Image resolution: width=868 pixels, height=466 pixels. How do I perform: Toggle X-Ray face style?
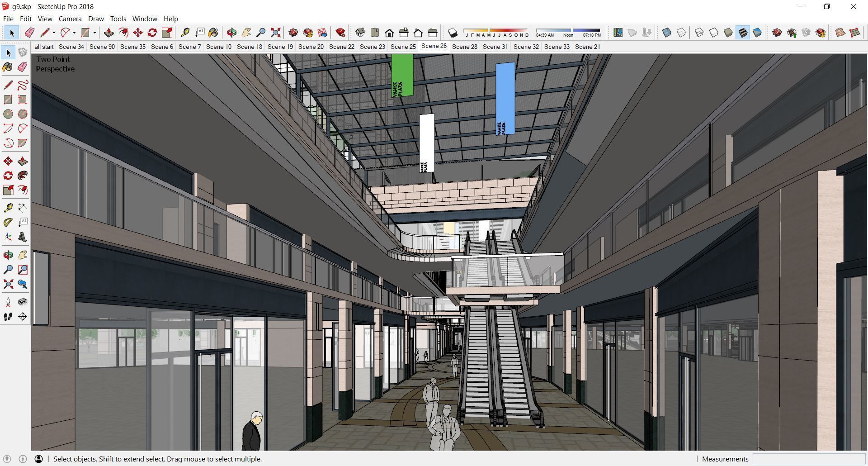coord(667,33)
